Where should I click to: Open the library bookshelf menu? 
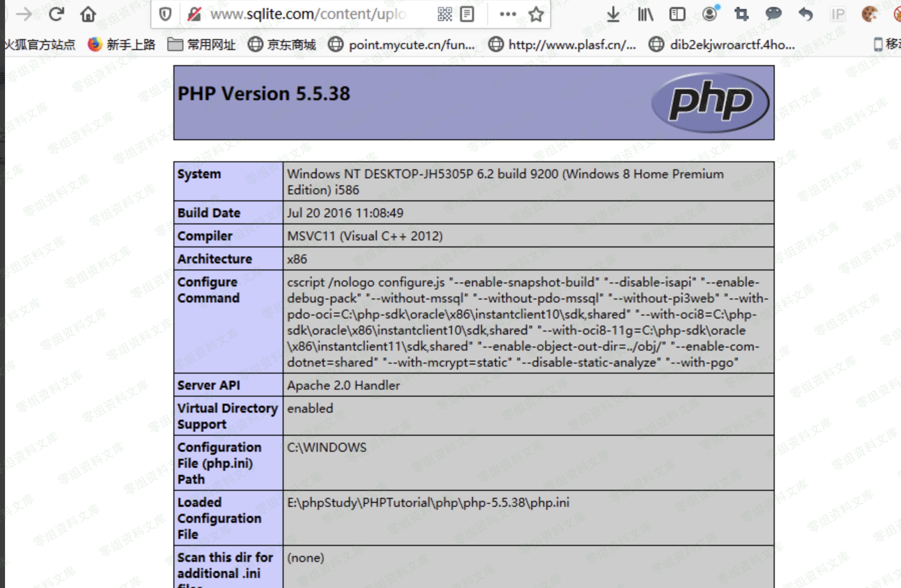(645, 14)
